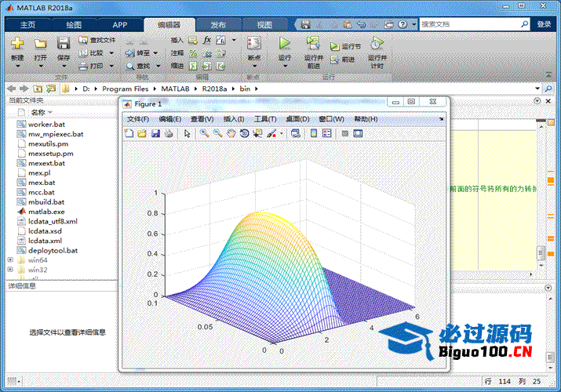Click the hide plot tools icon

point(345,133)
